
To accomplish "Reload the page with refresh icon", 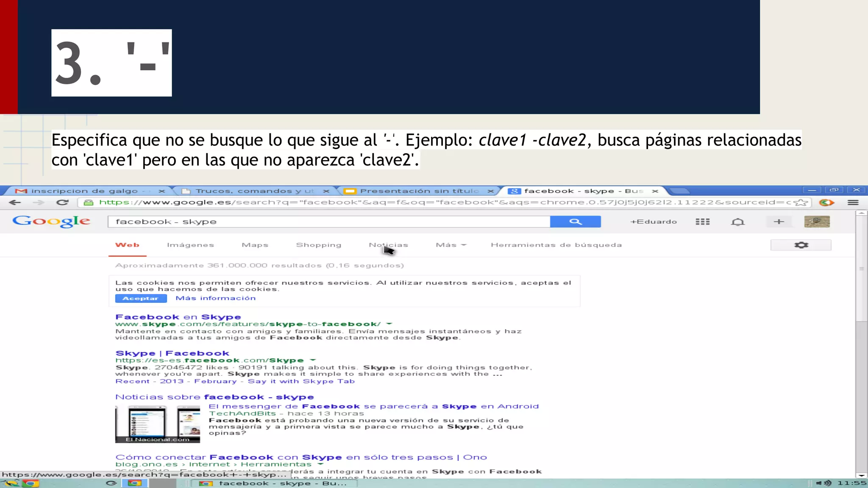I will [62, 202].
